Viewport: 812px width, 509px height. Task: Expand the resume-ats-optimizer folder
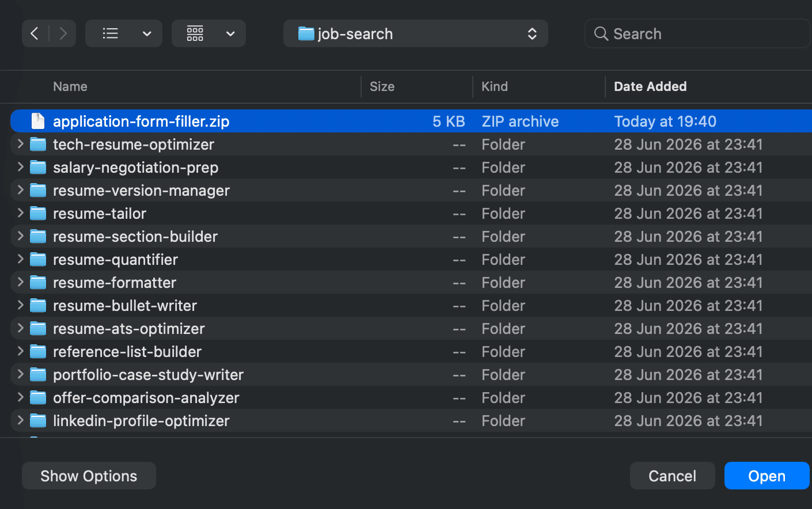tap(20, 328)
